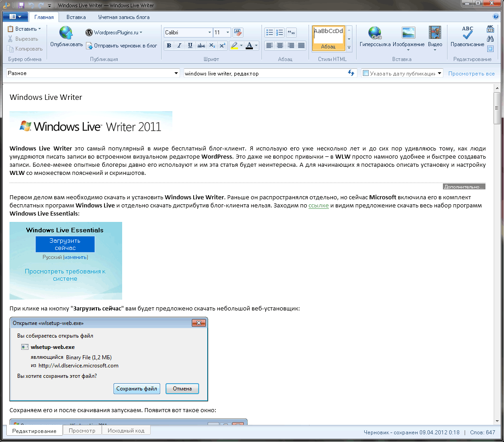Select the Редактирование view tab

[x=34, y=431]
